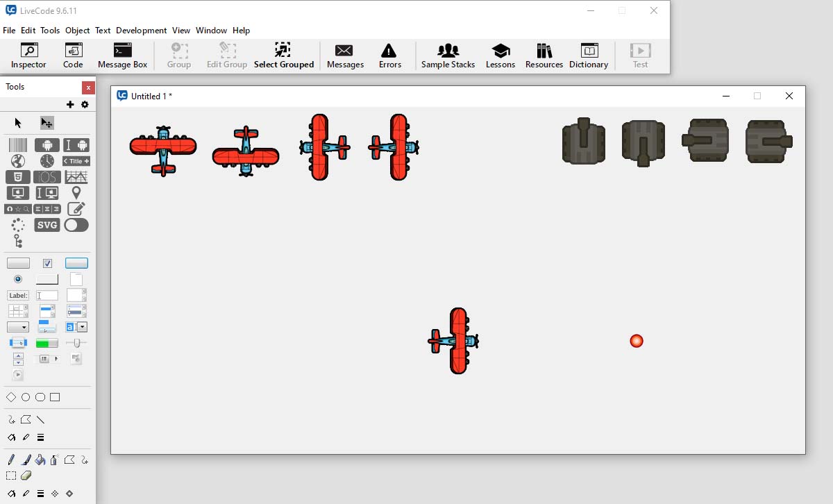The width and height of the screenshot is (833, 504).
Task: Select the switch toggle widget
Action: [x=76, y=225]
